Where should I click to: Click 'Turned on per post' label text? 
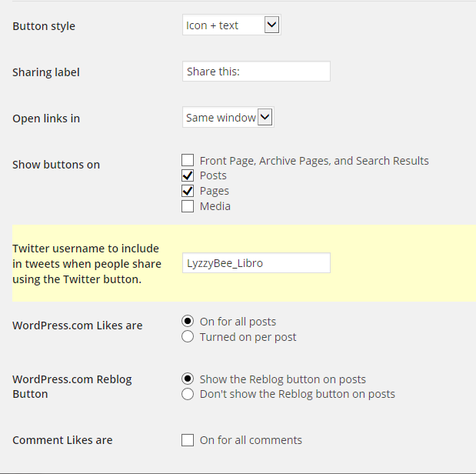point(248,337)
